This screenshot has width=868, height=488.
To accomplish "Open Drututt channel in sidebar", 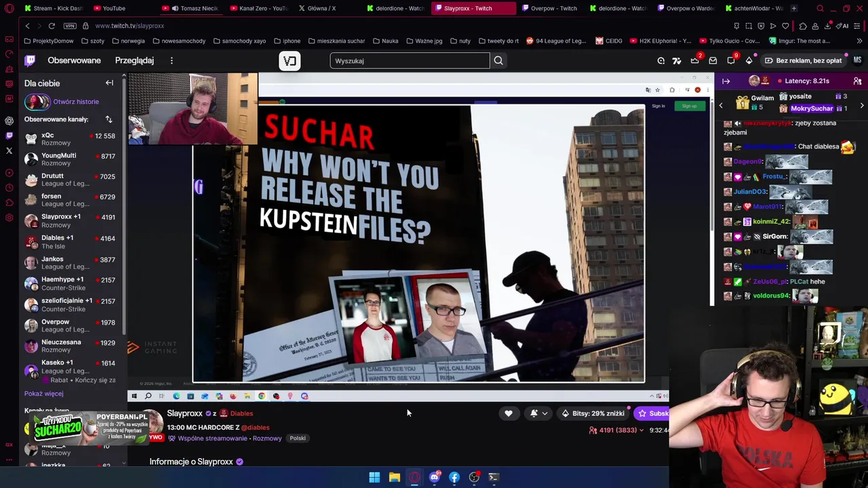I will coord(70,180).
